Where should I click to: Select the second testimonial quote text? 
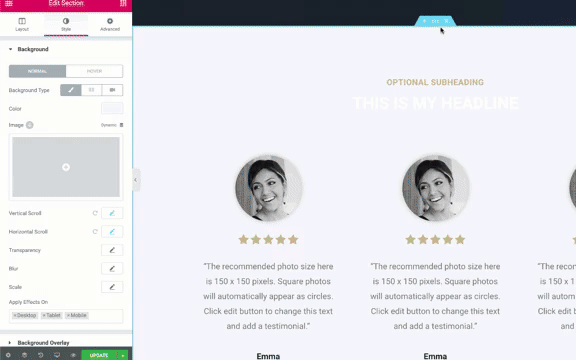[x=435, y=296]
